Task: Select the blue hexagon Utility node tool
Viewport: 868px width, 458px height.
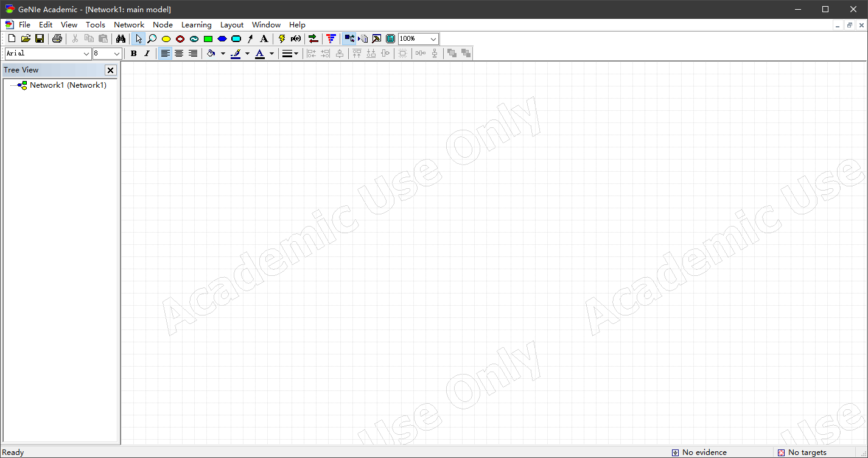Action: pyautogui.click(x=222, y=39)
